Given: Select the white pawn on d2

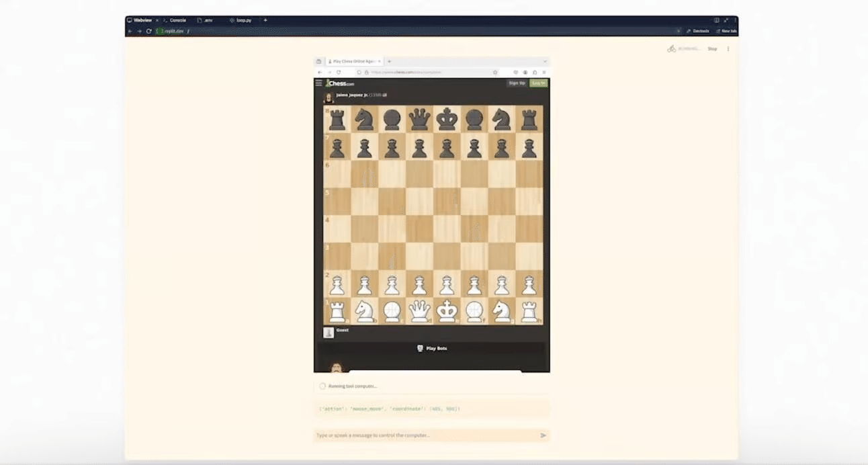Looking at the screenshot, I should (419, 285).
